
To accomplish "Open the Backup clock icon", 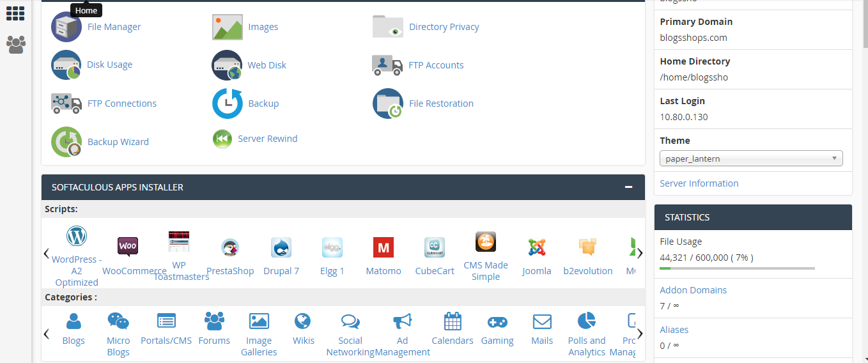I will click(228, 104).
